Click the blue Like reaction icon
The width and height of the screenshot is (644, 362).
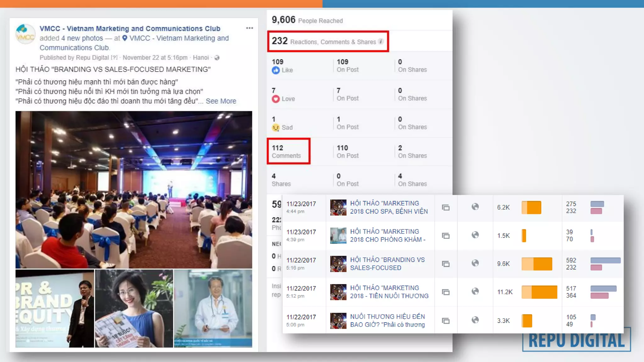coord(276,70)
